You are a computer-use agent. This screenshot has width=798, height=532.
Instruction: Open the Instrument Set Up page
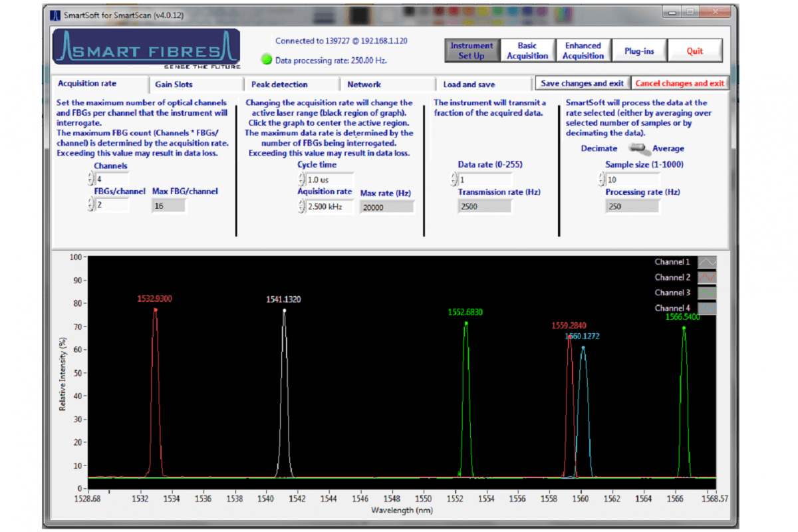pos(471,51)
